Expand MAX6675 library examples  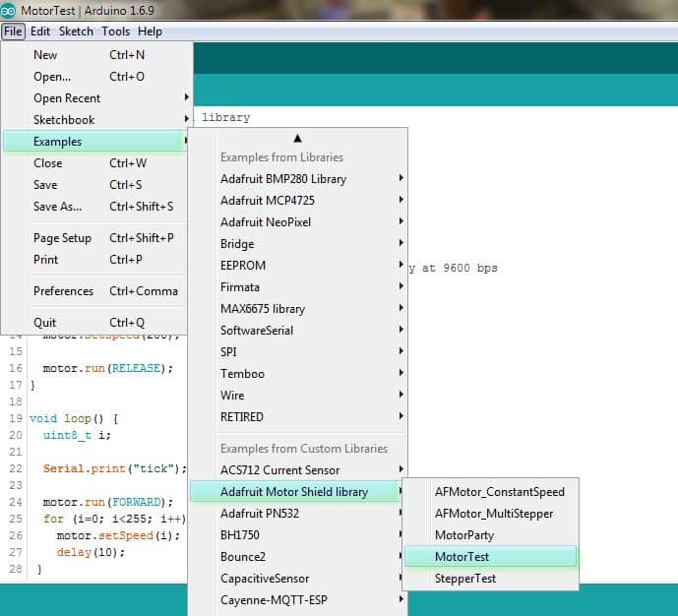click(x=298, y=309)
